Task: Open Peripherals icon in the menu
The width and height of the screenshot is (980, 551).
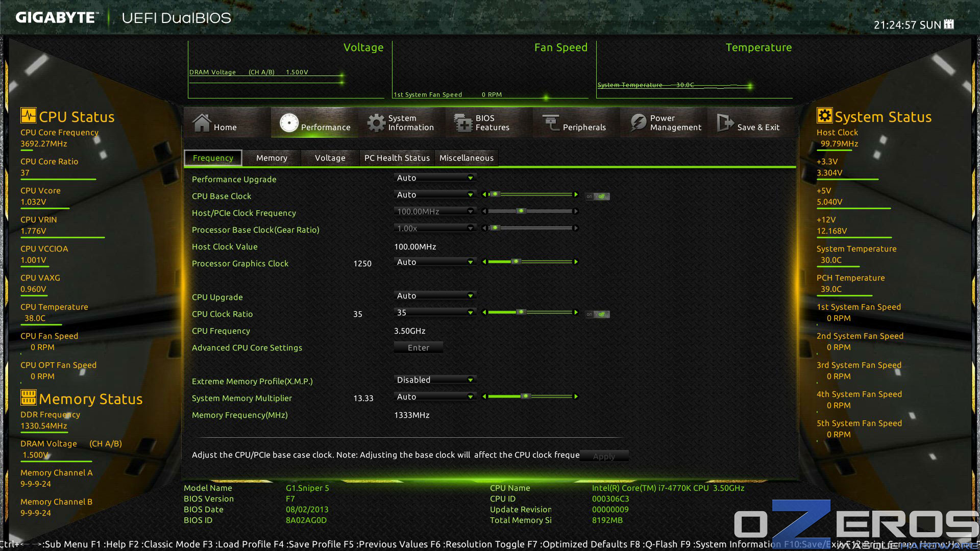Action: [x=551, y=122]
